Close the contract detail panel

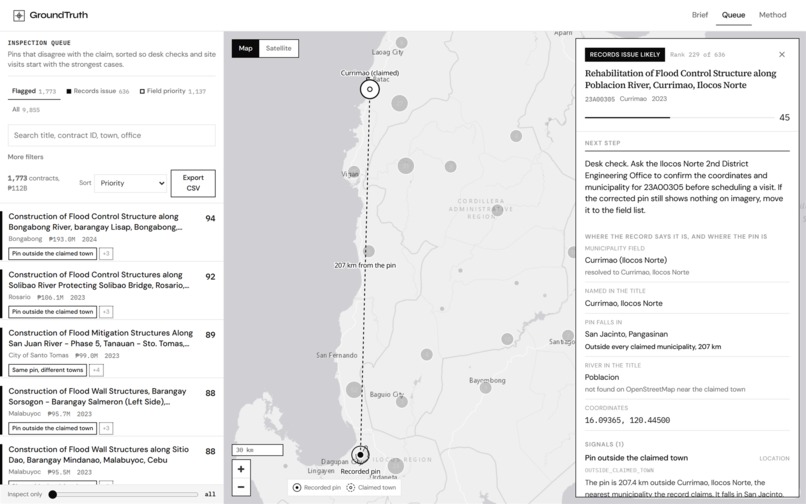click(x=782, y=55)
